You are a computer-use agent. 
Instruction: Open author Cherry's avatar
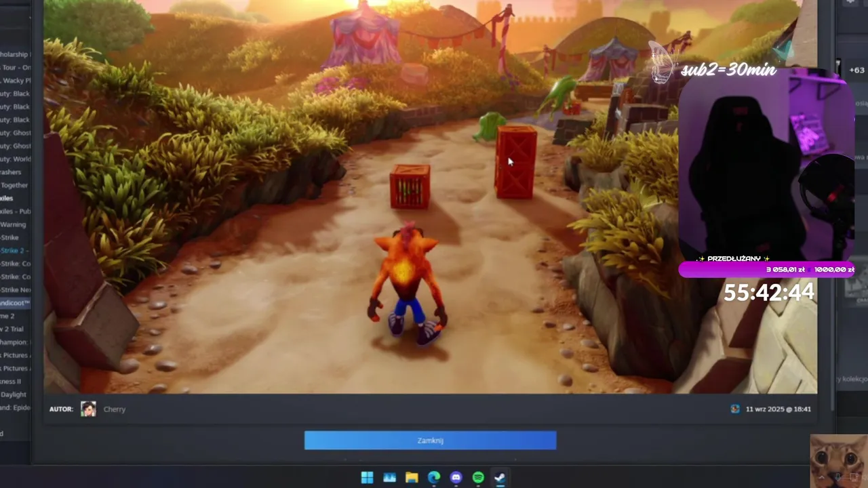pos(88,409)
